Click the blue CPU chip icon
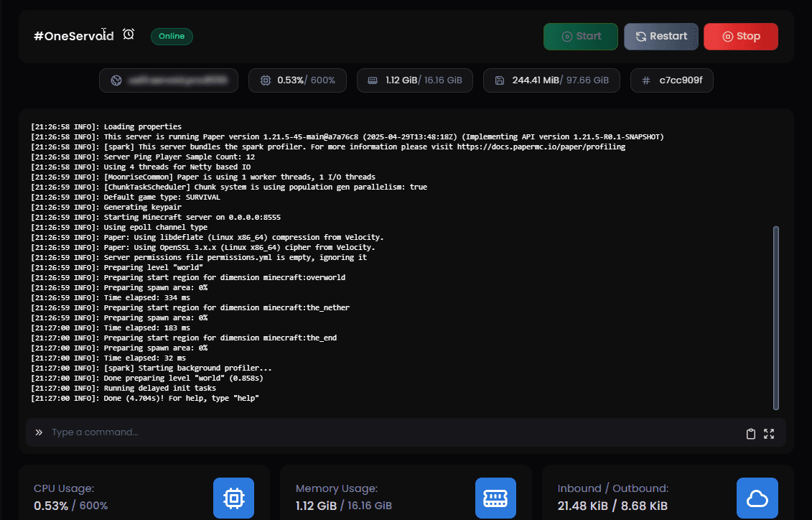This screenshot has width=812, height=520. (x=233, y=498)
